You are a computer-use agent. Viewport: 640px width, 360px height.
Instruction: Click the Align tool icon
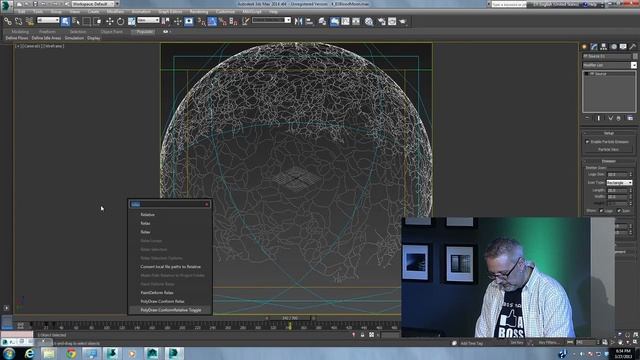pyautogui.click(x=309, y=22)
